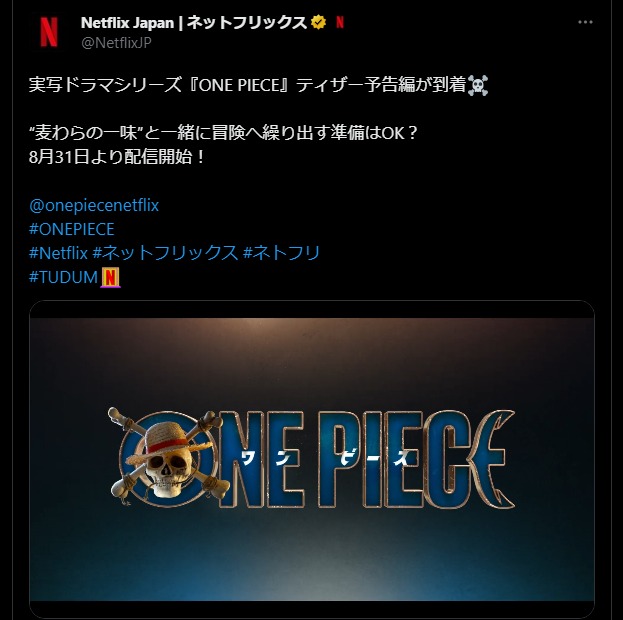Viewport: 623px width, 620px height.
Task: Click the #ネトフリ hashtag
Action: click(x=281, y=253)
